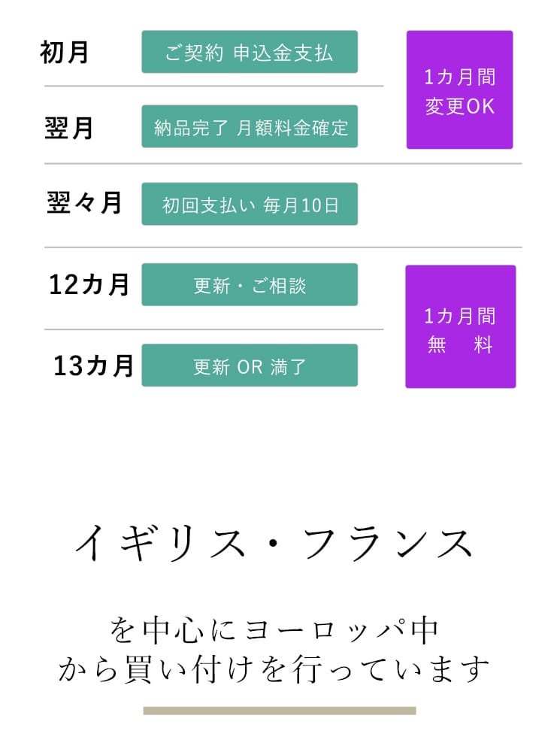
Task: Click the divider line below 初月 row
Action: 213,86
